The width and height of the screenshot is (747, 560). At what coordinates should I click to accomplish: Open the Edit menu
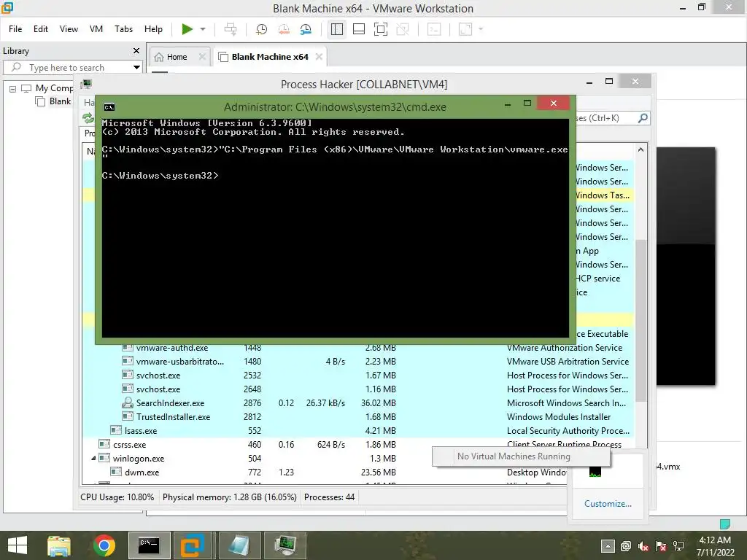point(41,29)
